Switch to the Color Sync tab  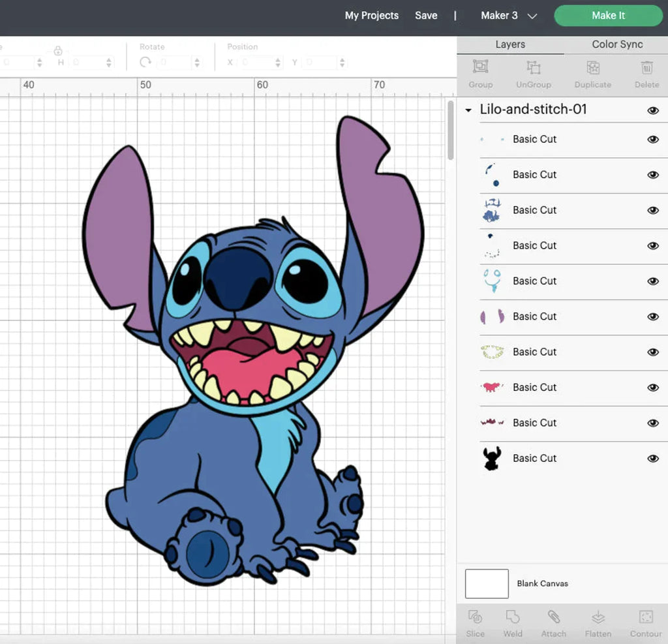(617, 44)
